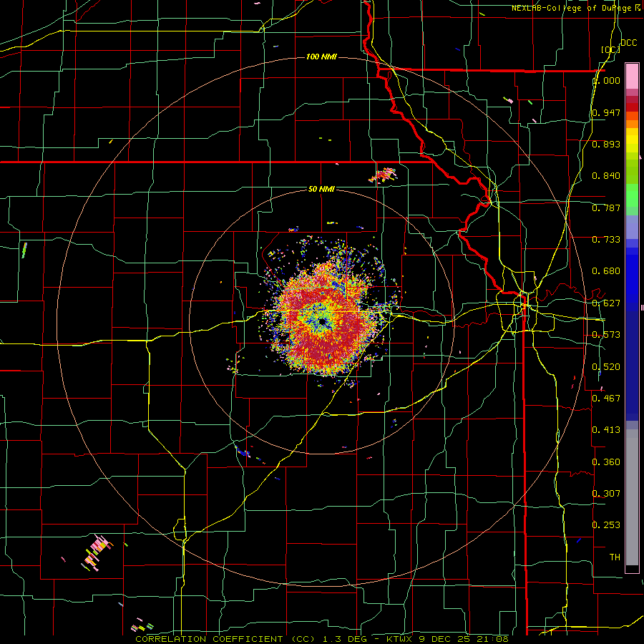644x644 pixels.
Task: Click the 100 NMI range ring label
Action: point(321,57)
